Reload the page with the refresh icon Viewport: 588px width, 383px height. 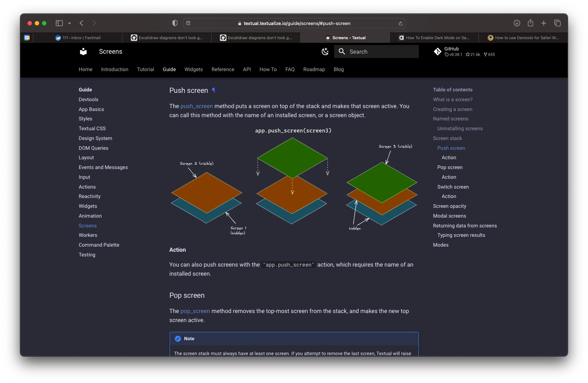400,24
